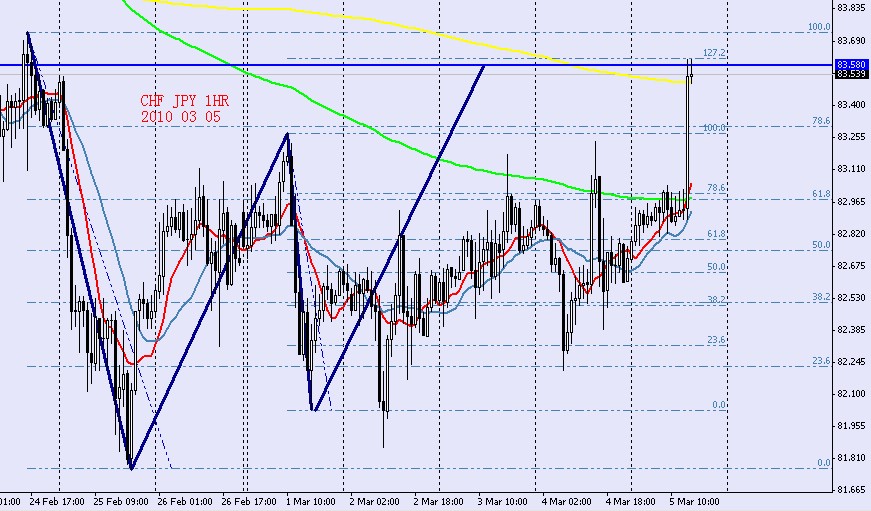This screenshot has width=871, height=511.
Task: Click the 82.245 price axis value
Action: tap(852, 362)
